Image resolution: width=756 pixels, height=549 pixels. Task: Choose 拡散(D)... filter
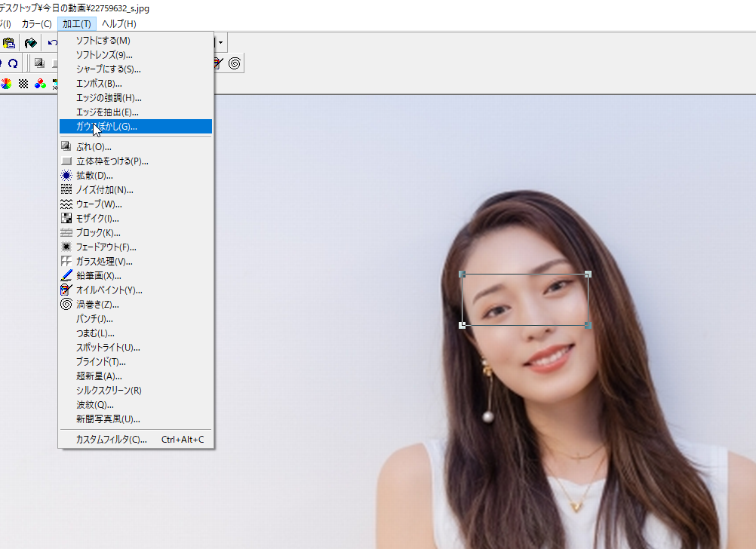(136, 176)
